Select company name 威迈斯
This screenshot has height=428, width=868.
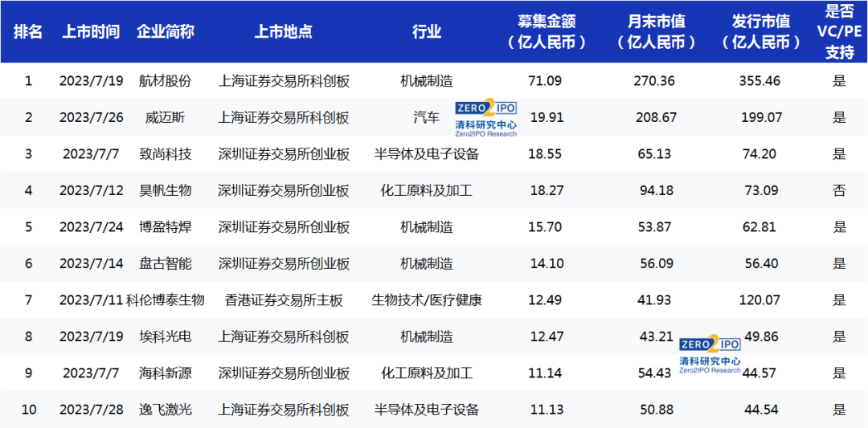[165, 118]
